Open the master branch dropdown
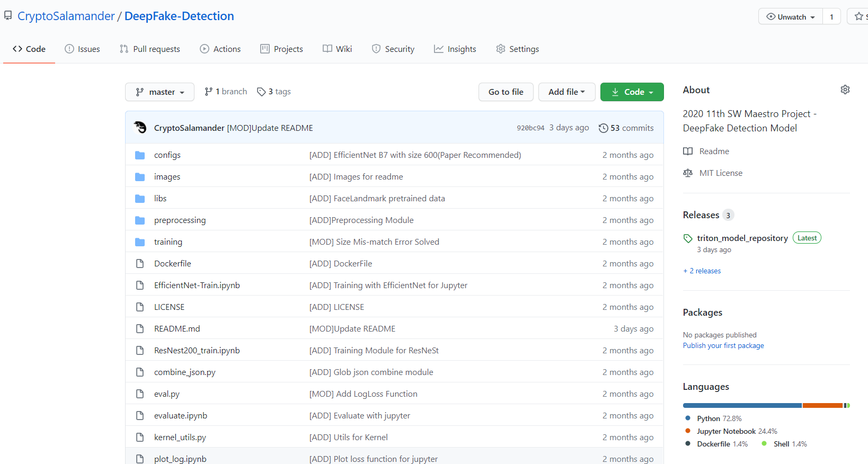The image size is (868, 464). [160, 92]
